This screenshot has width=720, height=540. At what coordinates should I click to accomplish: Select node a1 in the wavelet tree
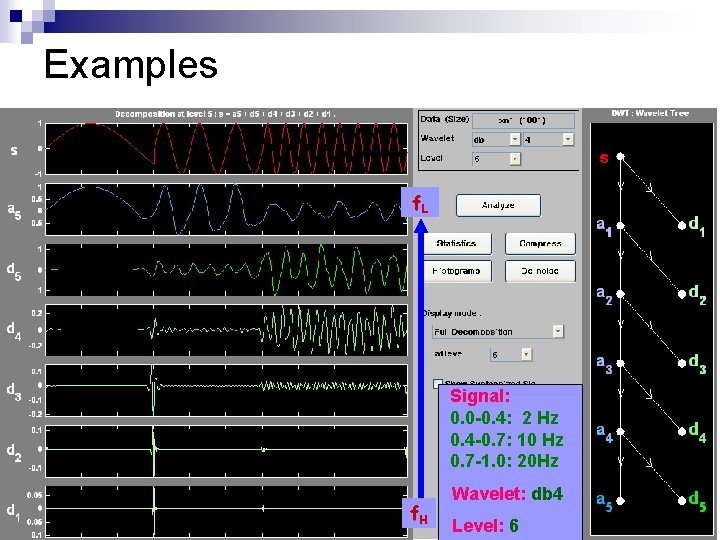tap(620, 225)
